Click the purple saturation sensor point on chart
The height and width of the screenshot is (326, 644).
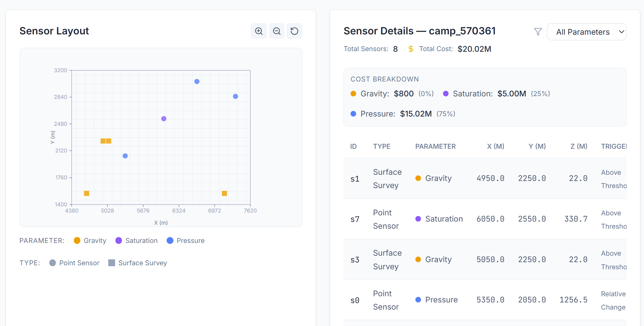164,119
